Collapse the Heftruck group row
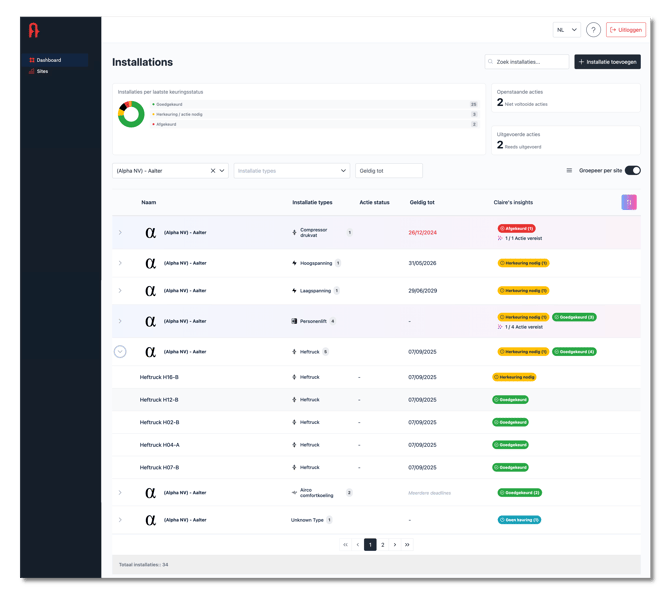 pyautogui.click(x=120, y=352)
